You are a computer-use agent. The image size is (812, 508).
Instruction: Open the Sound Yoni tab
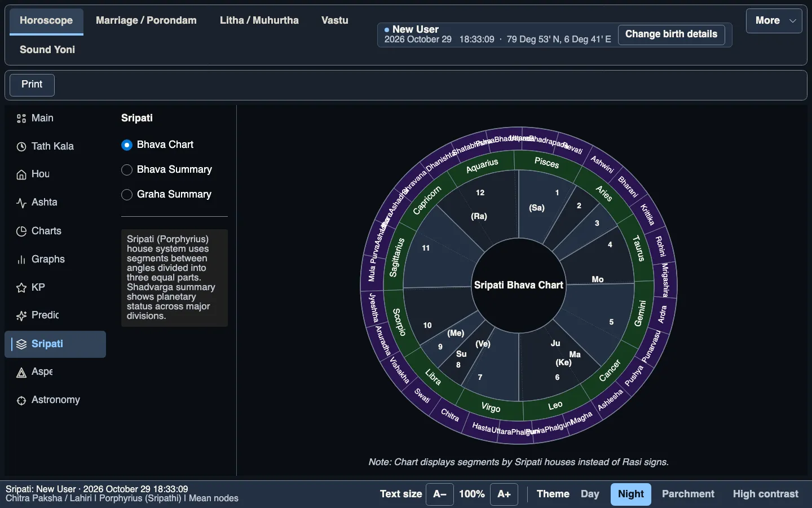47,50
